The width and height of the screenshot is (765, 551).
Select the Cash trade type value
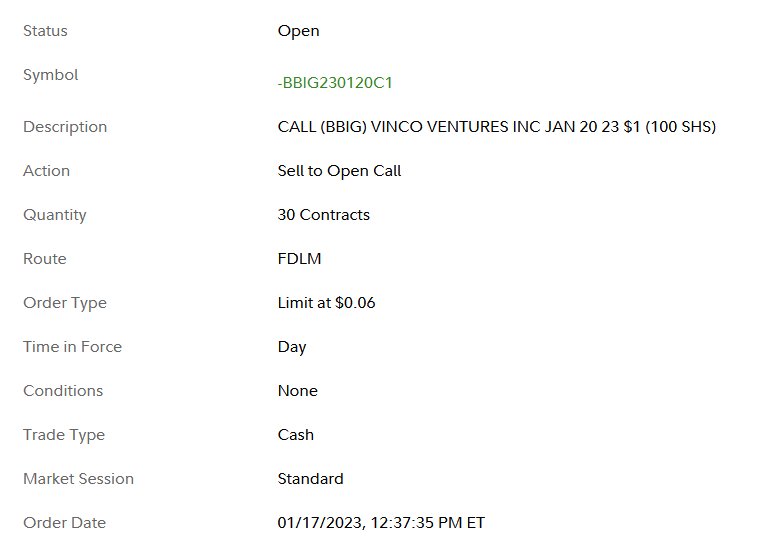[296, 434]
